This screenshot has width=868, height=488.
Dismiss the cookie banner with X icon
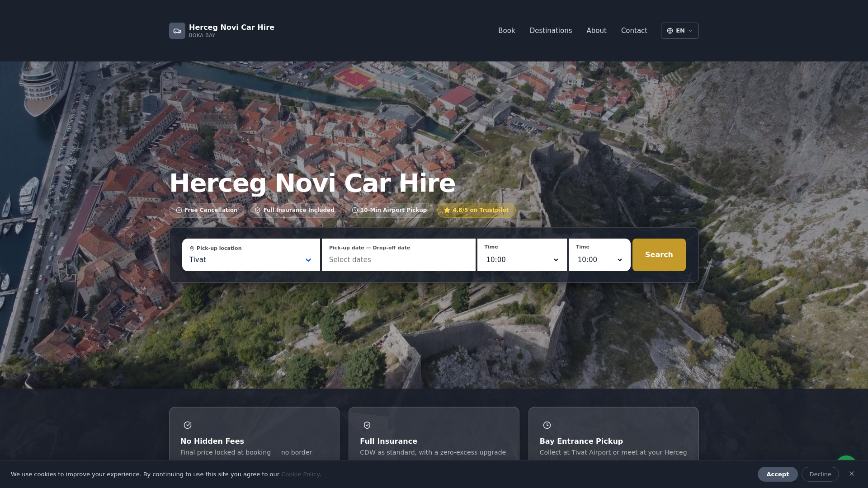pyautogui.click(x=852, y=474)
